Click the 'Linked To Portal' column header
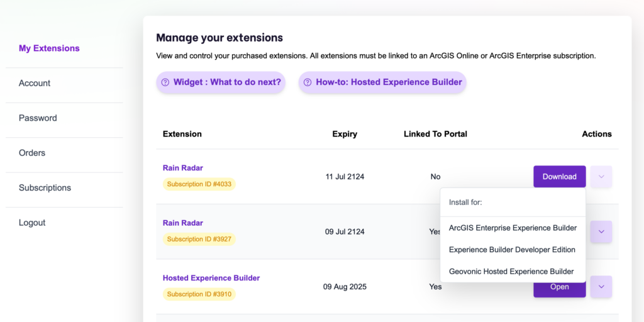Screen dimensions: 644x322 click(435, 134)
